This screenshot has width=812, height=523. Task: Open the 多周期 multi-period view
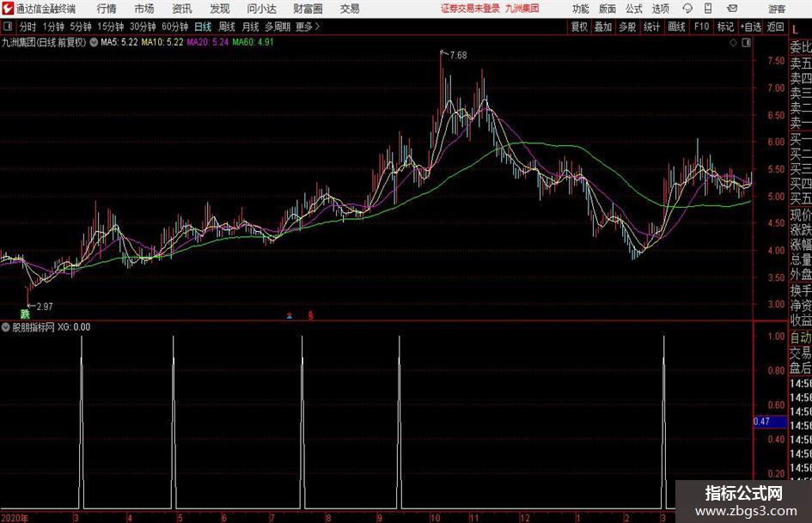click(x=278, y=27)
